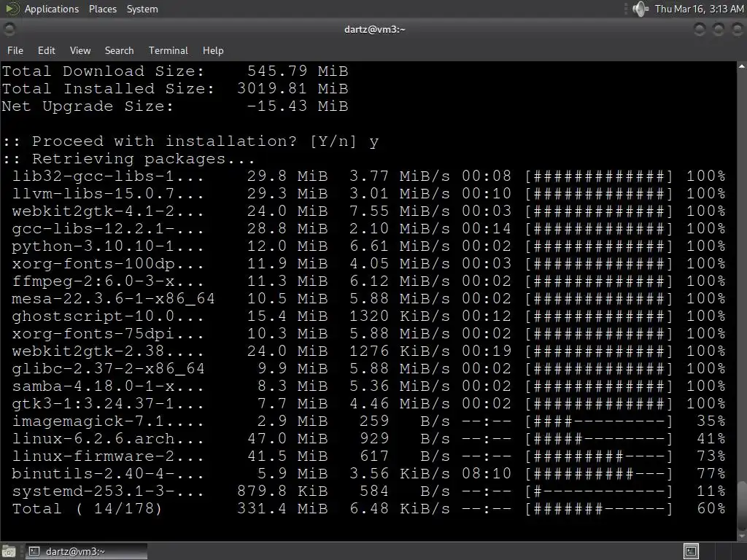
Task: Click the xorg-fonts-100dp... package name
Action: click(108, 264)
